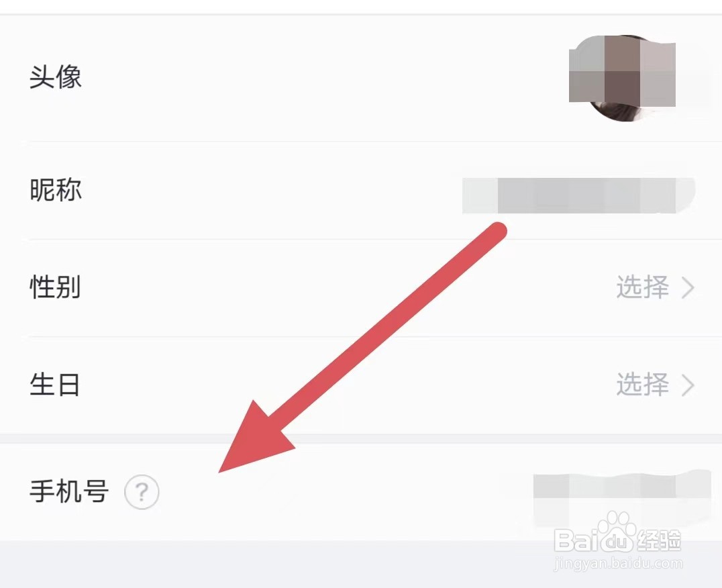This screenshot has height=588, width=722.
Task: Select the 昵称 row label
Action: point(56,189)
